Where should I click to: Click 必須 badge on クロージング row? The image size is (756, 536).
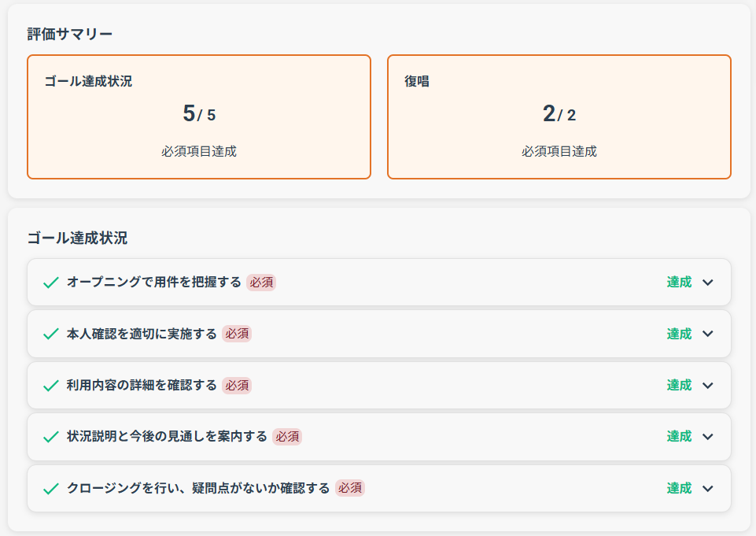pyautogui.click(x=350, y=488)
